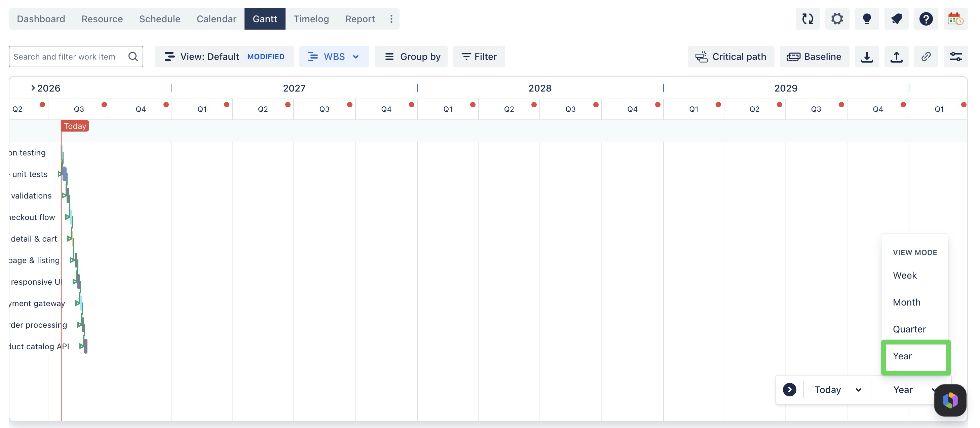Open the View: Default dropdown
Viewport: 980px width, 428px height.
click(x=224, y=56)
